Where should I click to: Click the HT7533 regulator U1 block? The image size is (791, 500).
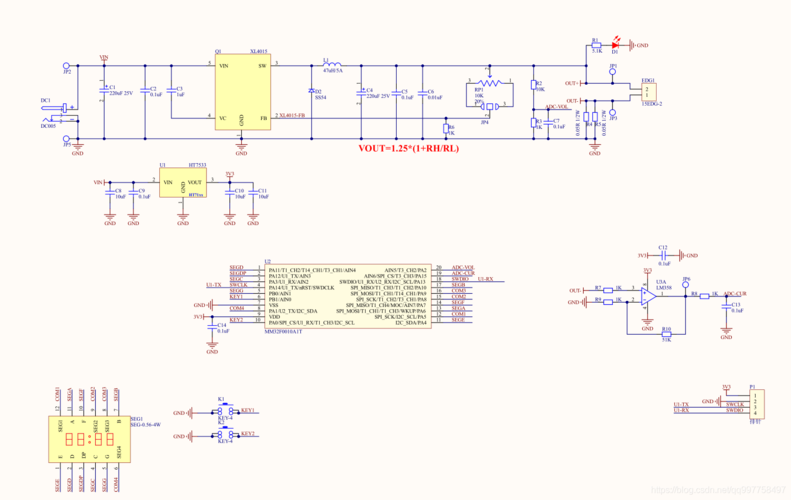tap(183, 183)
